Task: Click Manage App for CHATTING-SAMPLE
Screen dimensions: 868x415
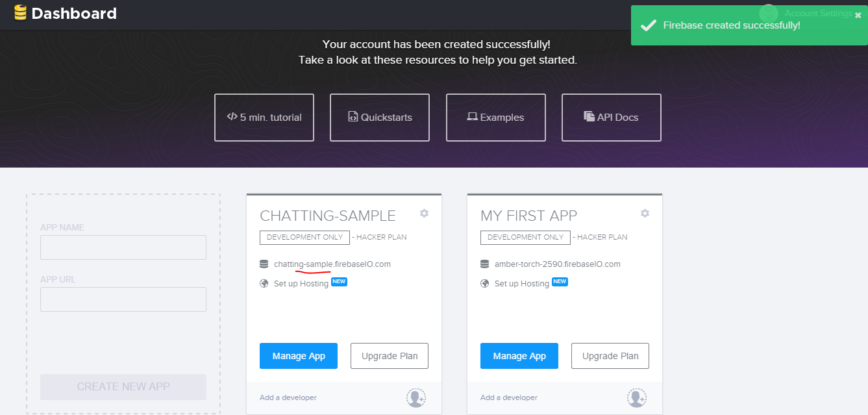Action: pyautogui.click(x=299, y=356)
